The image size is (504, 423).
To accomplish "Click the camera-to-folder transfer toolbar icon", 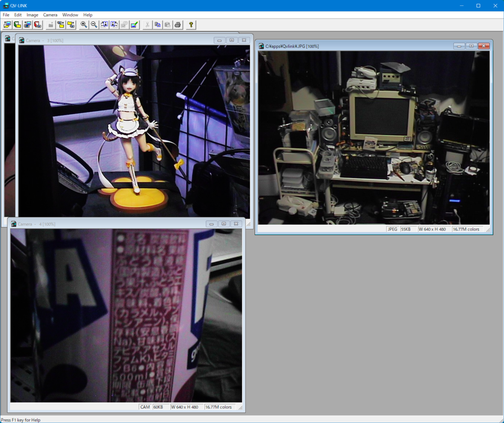I will [61, 25].
